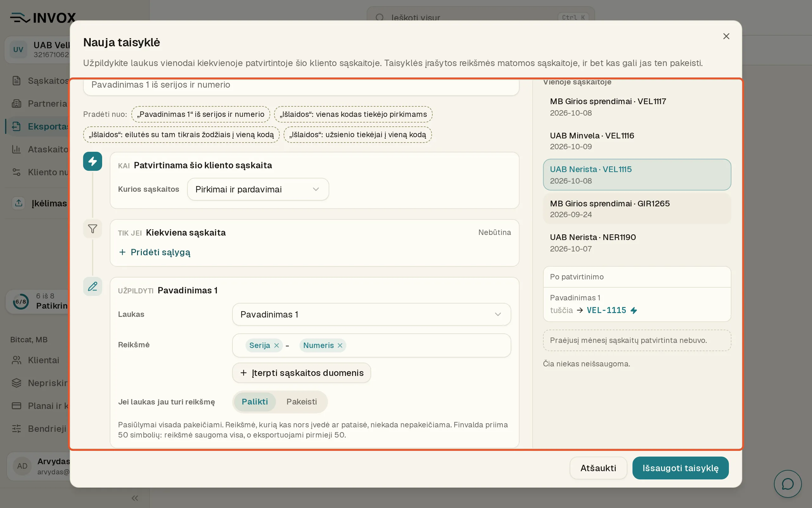Pick template eilutės su tam tikrais žodžiais

coord(181,135)
